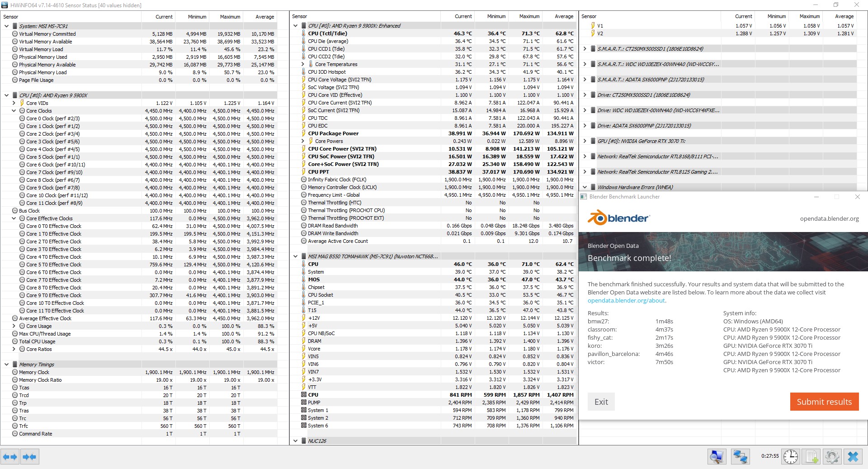Click the chip icon beside GPU [#0]: NVIDIA GeForce RTX 3070 Ti
This screenshot has height=469, width=868.
(x=593, y=141)
